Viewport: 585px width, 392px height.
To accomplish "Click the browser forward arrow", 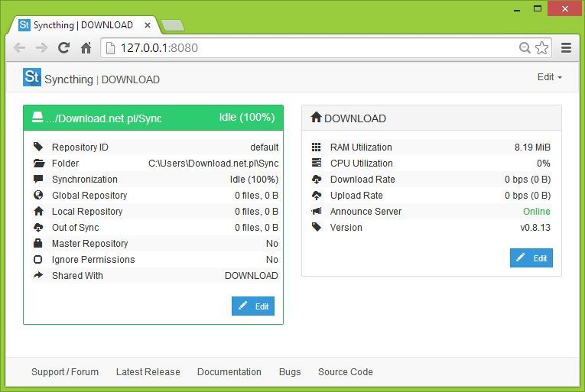I will coord(42,47).
